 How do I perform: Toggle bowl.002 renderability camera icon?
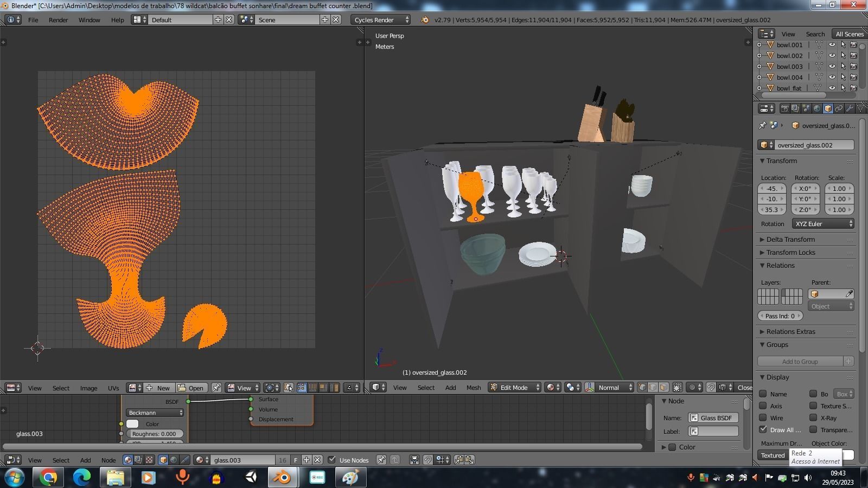click(853, 55)
